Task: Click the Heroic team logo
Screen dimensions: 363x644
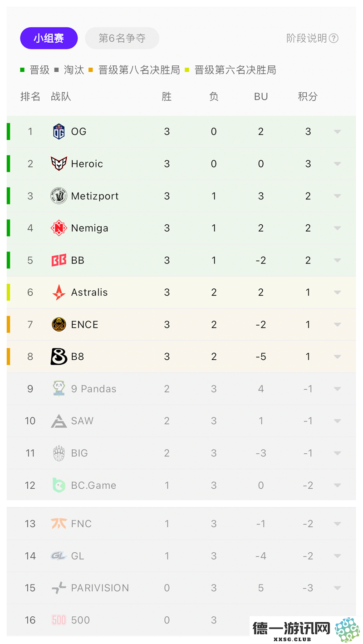Action: [59, 164]
